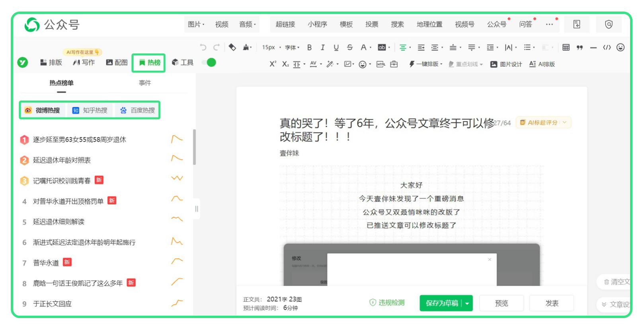Open hot topic 延迟退休年龄对照表
Image resolution: width=644 pixels, height=330 pixels.
tap(62, 160)
